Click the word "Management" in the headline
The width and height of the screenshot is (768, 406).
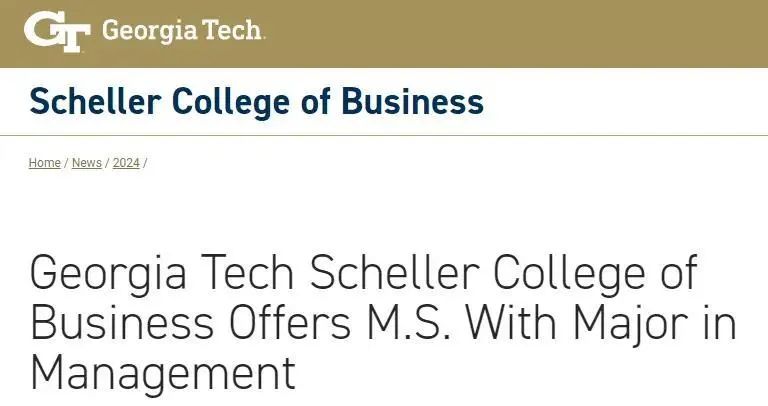(163, 374)
